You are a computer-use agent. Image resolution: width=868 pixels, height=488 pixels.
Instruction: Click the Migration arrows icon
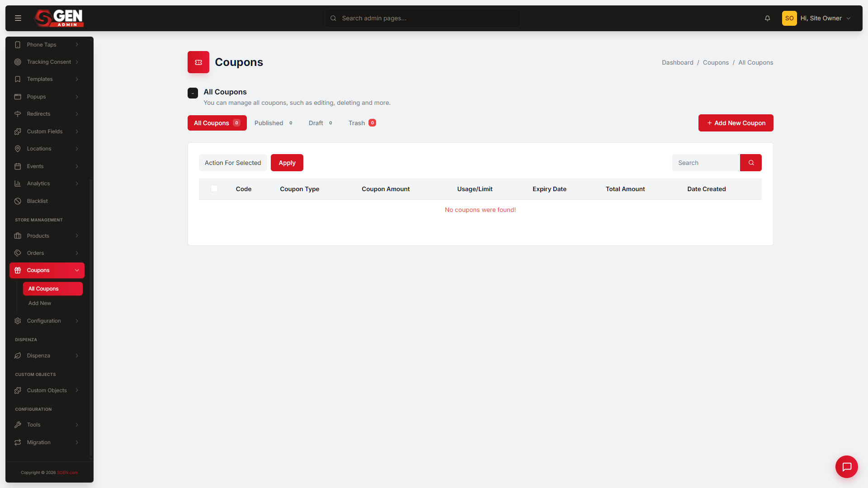[18, 442]
